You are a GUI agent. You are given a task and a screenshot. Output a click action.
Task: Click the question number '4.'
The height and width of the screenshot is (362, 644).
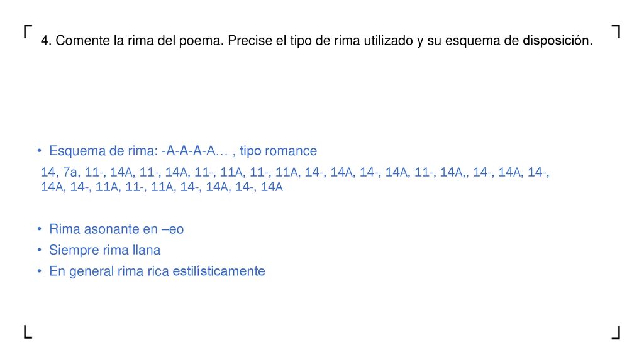(x=46, y=41)
